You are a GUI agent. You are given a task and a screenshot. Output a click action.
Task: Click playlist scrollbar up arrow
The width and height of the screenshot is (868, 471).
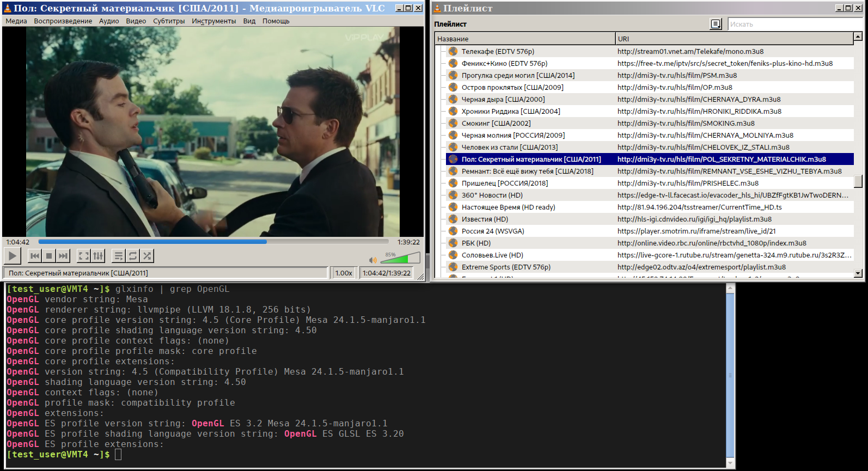(858, 36)
